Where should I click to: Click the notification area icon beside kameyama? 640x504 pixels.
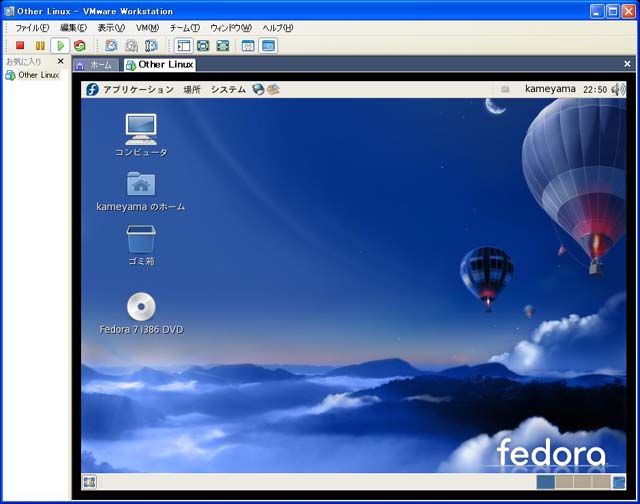coord(505,89)
